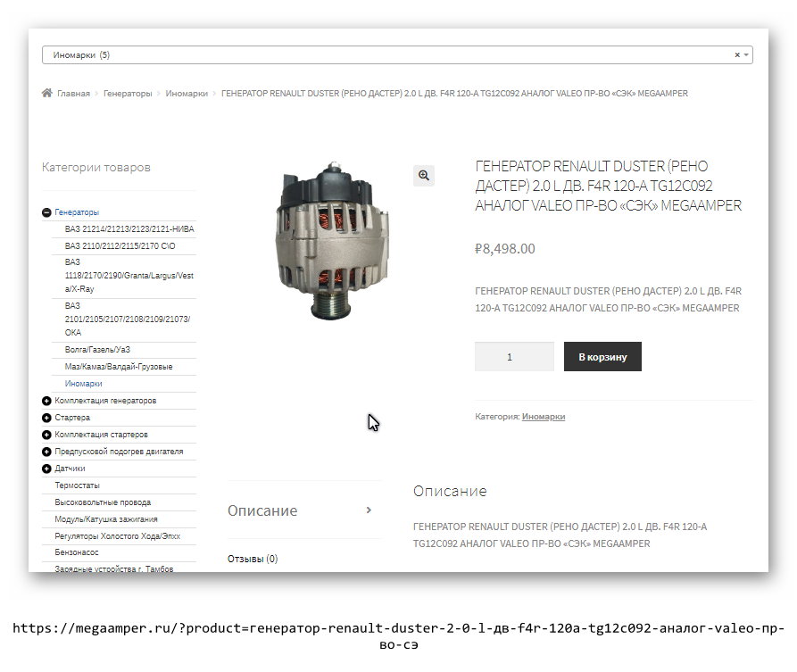Screen dimensions: 797x672
Task: Open the Иномарки (5) category dropdown
Action: pos(397,55)
